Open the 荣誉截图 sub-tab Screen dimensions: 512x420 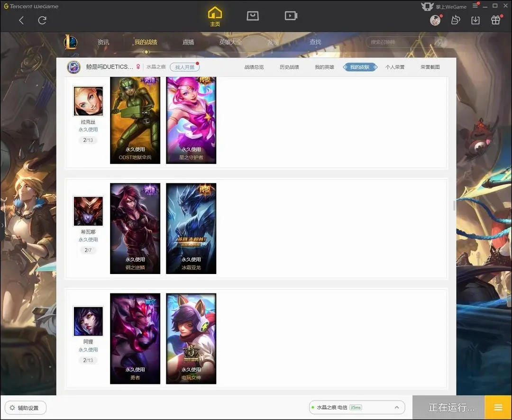430,67
